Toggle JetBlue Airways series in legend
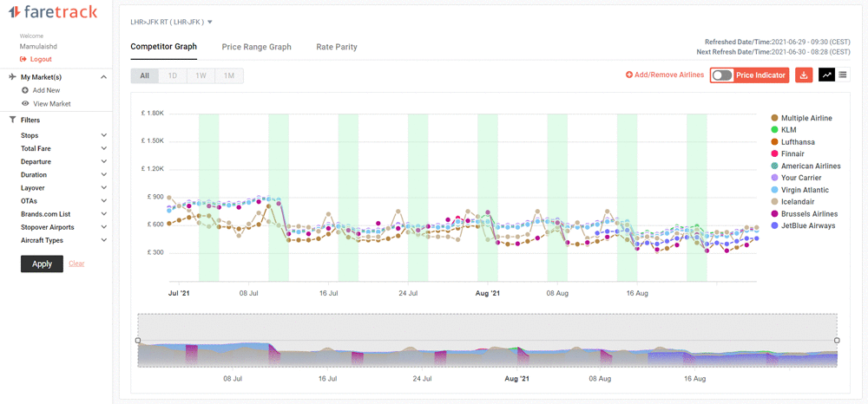 coord(803,225)
